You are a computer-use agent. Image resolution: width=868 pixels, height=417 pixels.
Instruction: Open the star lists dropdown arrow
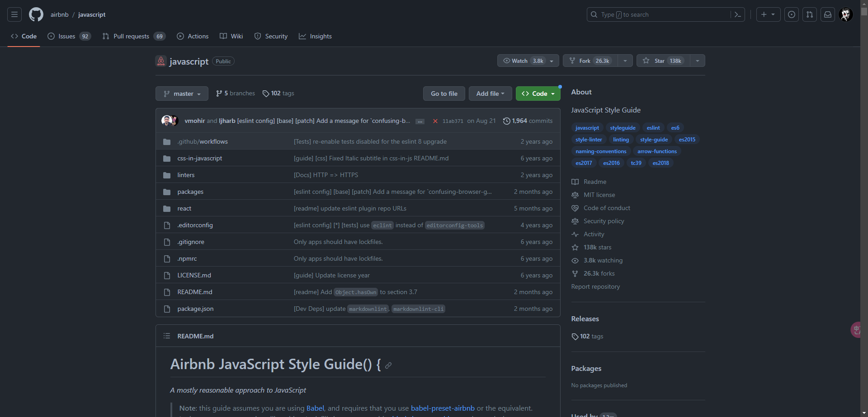698,61
